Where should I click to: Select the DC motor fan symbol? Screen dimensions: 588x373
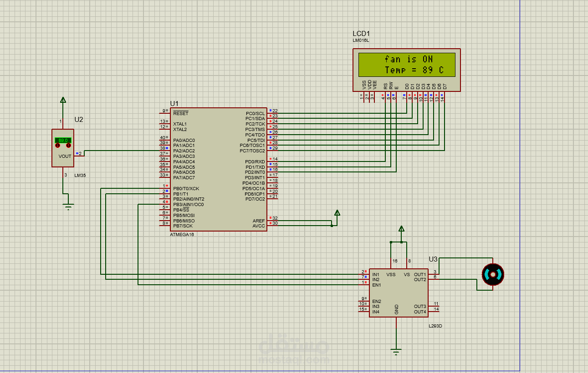point(493,274)
